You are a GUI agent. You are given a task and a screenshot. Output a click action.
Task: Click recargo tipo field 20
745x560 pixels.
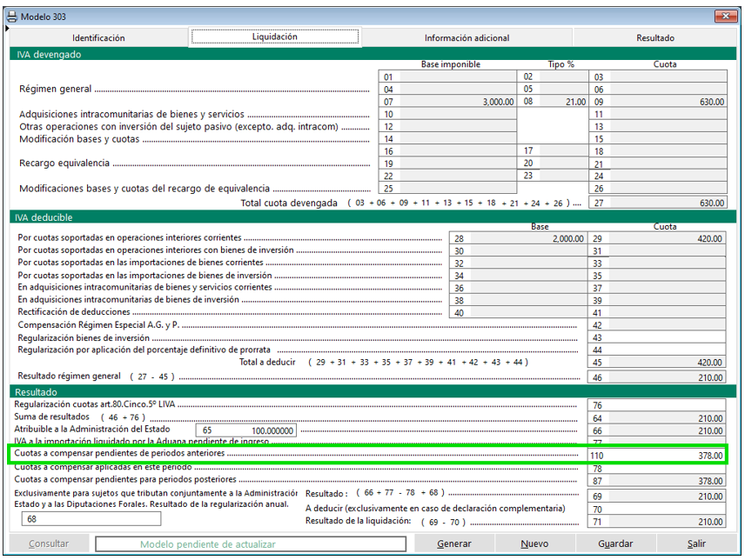click(553, 163)
